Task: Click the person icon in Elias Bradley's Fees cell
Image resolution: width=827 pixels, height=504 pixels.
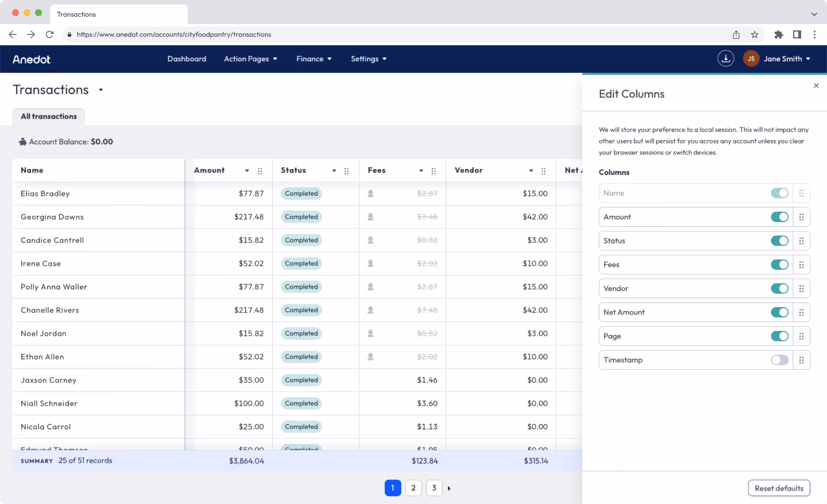Action: point(370,193)
